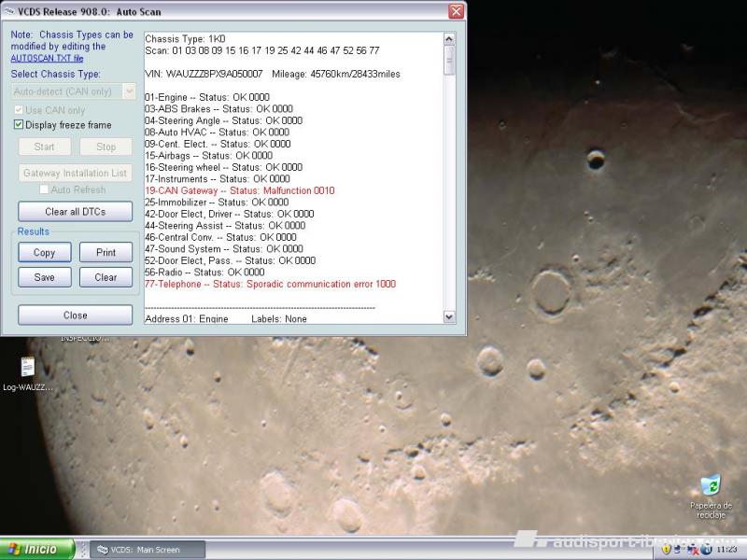Click the 'Results' group label
The height and width of the screenshot is (560, 747).
(x=34, y=231)
